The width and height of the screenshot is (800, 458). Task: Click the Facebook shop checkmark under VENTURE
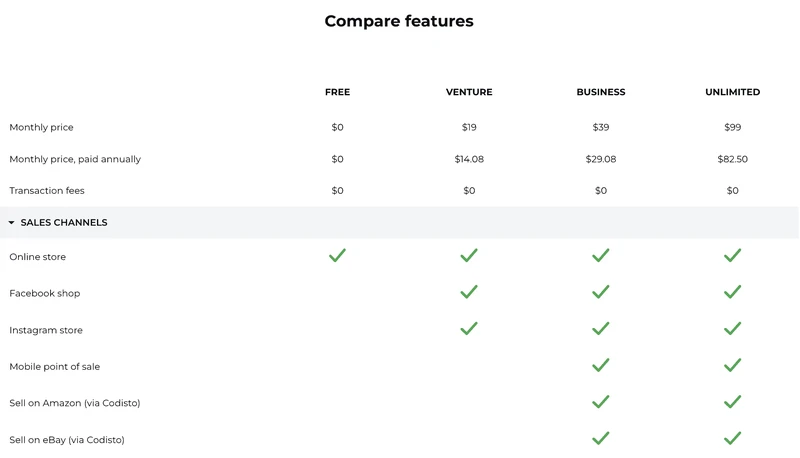tap(469, 292)
